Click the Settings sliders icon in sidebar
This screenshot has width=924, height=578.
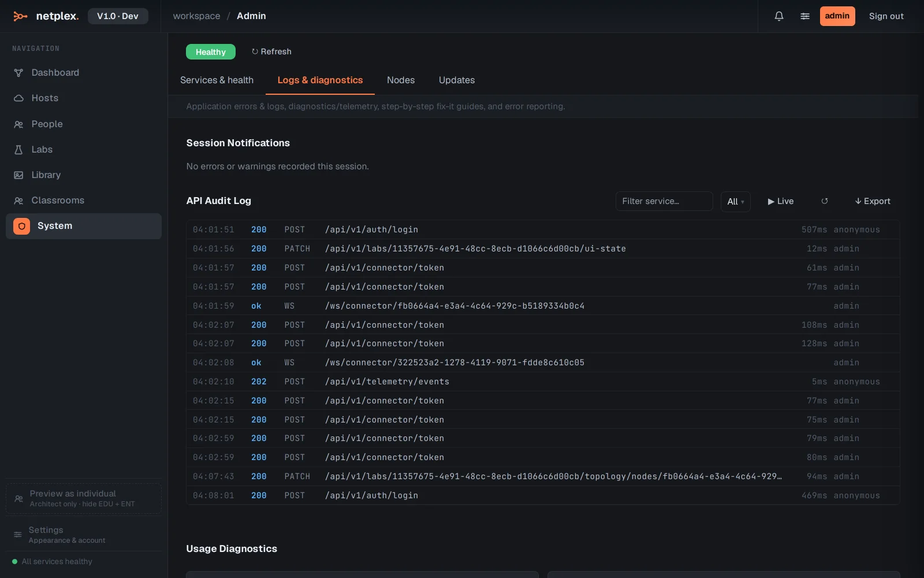coord(18,535)
